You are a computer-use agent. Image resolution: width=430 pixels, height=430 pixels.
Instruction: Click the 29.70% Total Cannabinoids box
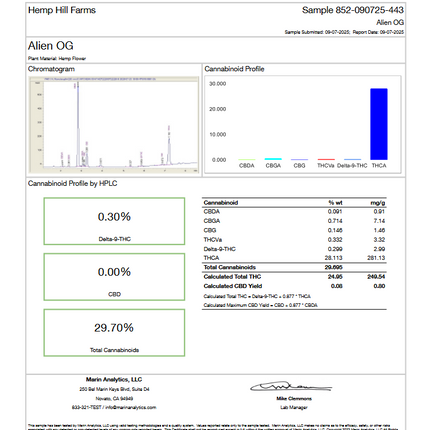point(114,333)
